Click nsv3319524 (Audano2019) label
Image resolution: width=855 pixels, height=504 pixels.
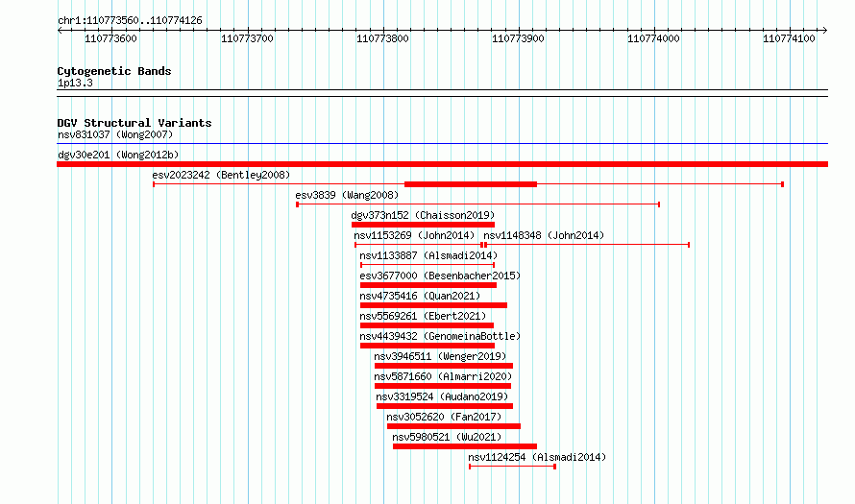coord(442,396)
